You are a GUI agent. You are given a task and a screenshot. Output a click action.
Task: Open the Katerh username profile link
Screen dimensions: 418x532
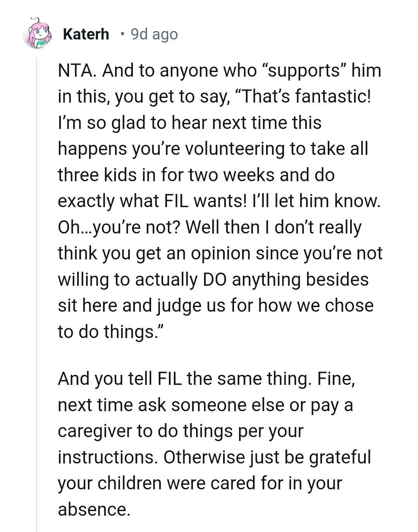click(x=86, y=34)
